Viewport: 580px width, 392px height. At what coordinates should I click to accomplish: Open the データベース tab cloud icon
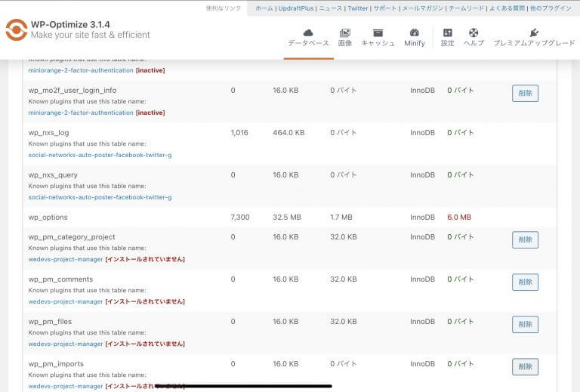click(308, 32)
